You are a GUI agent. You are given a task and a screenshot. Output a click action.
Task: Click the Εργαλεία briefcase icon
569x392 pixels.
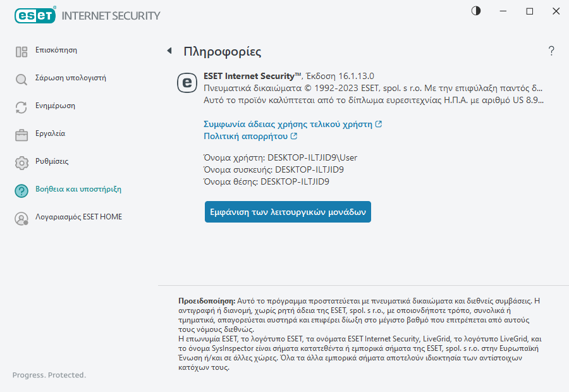(x=21, y=135)
